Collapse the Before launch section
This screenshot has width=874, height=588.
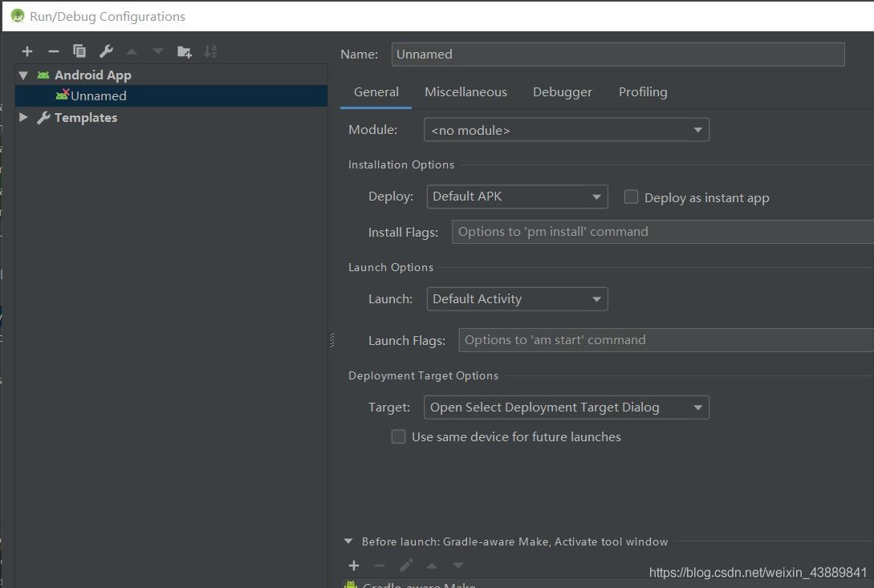(348, 541)
